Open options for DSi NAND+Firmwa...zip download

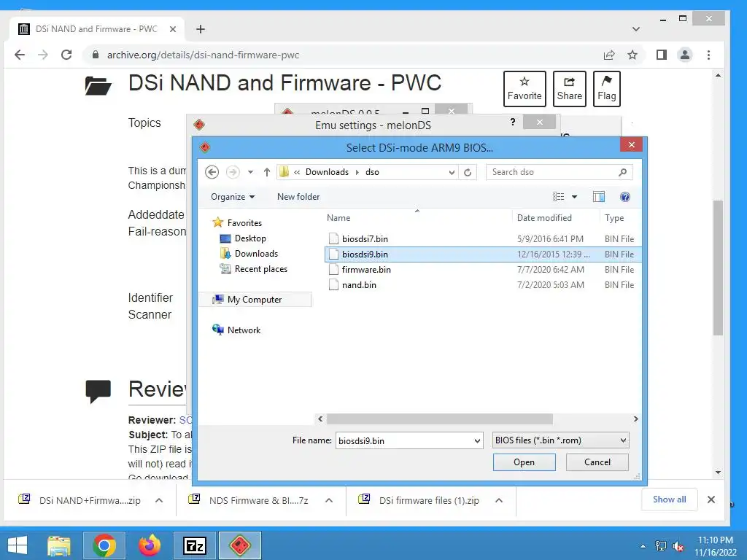click(x=159, y=500)
